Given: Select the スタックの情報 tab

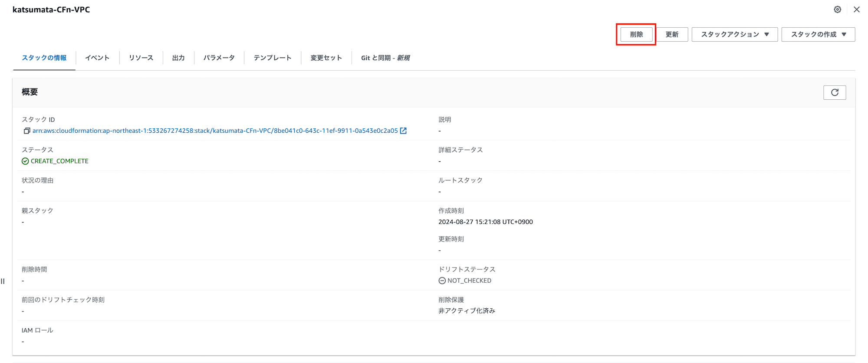Looking at the screenshot, I should (44, 58).
